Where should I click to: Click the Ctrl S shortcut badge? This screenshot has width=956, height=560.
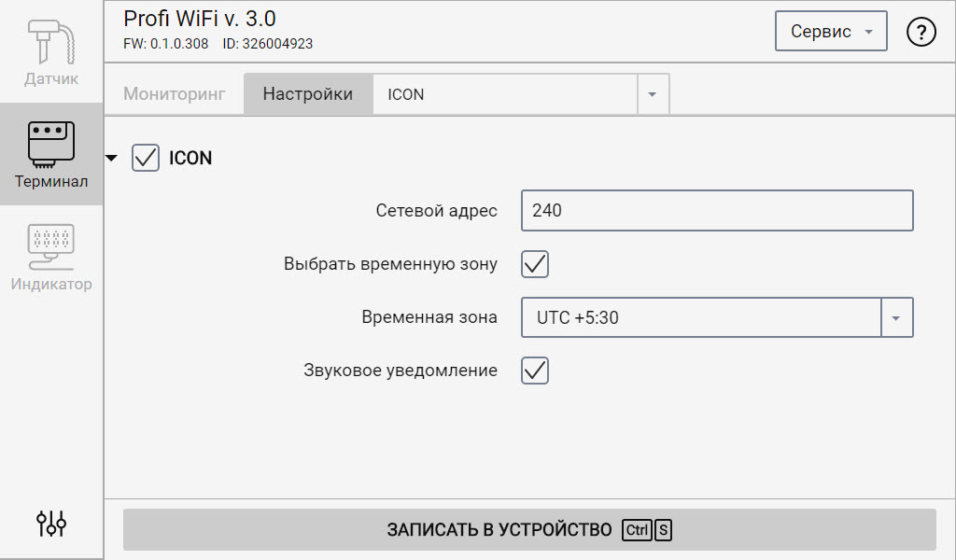pyautogui.click(x=647, y=530)
